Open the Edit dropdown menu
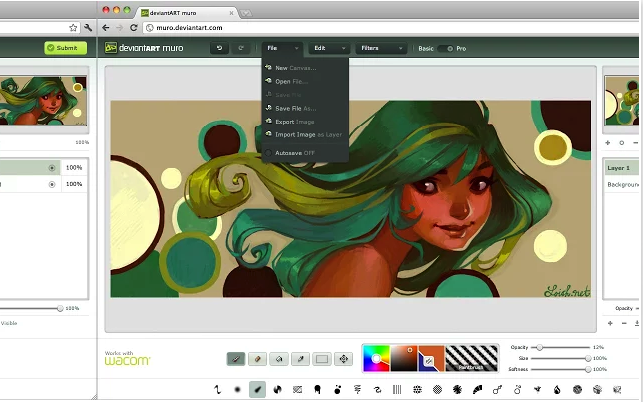Image resolution: width=643 pixels, height=402 pixels. [329, 48]
